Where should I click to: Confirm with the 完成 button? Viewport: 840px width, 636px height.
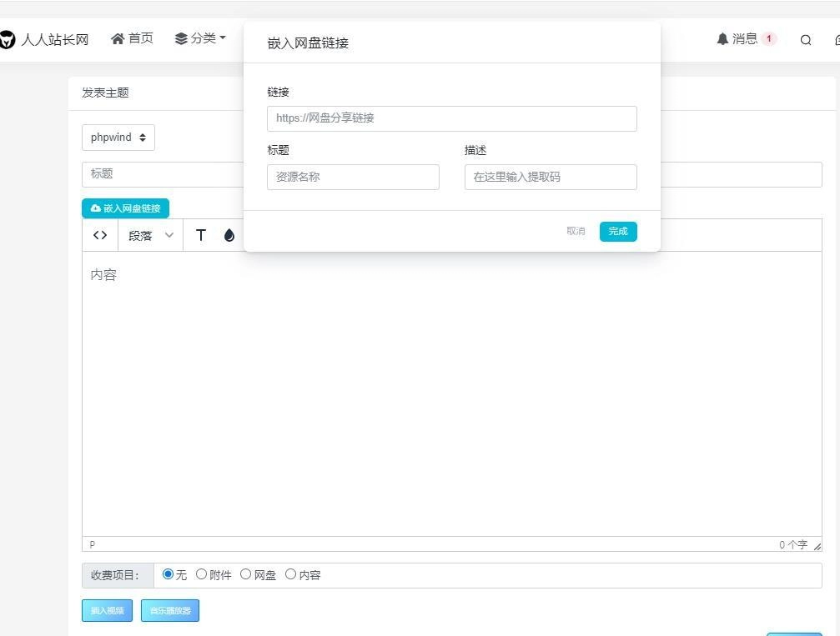click(617, 231)
